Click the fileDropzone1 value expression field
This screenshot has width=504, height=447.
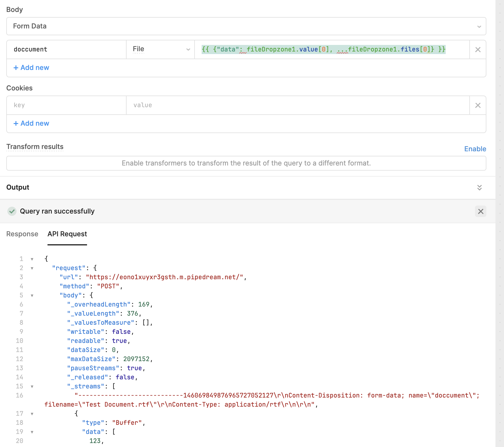pos(332,49)
